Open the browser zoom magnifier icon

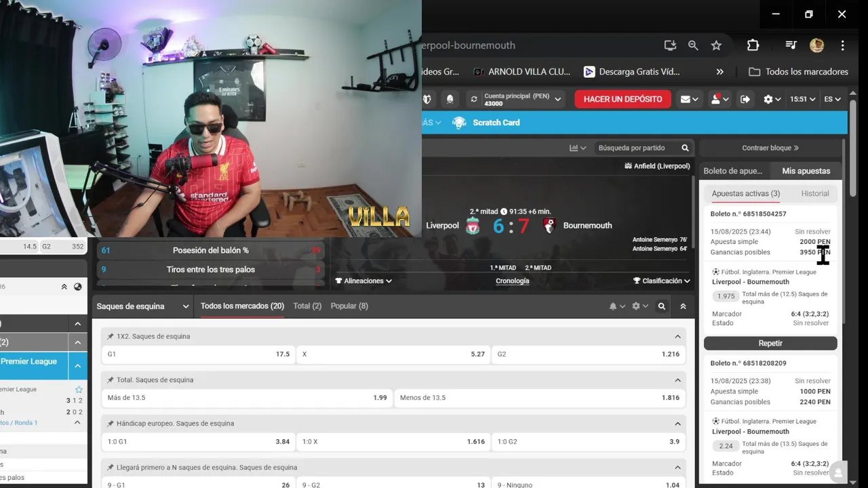click(x=693, y=45)
